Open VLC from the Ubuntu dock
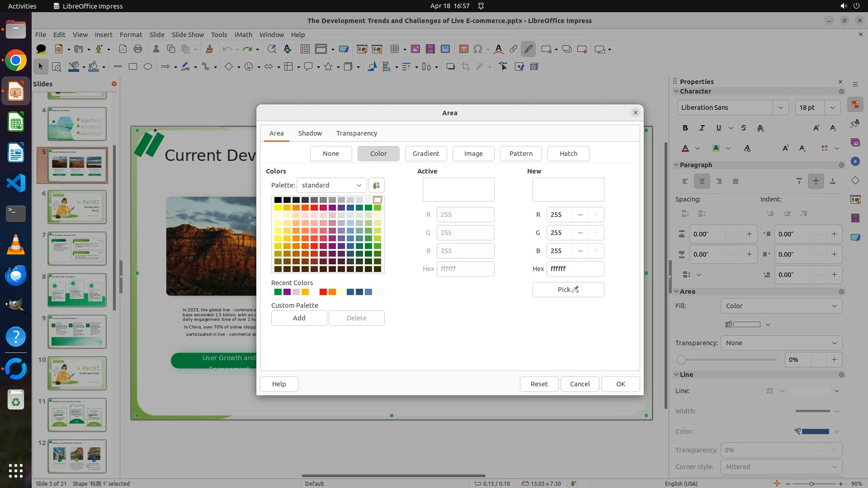 tap(16, 244)
